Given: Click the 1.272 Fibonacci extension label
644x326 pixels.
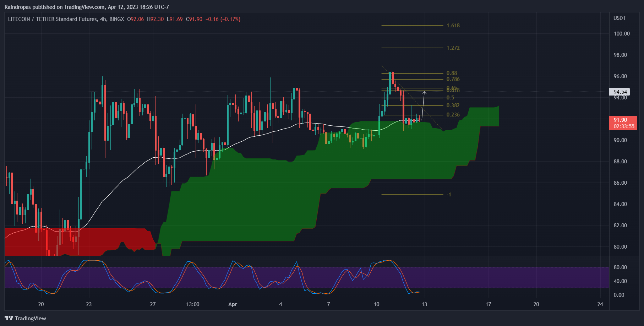Looking at the screenshot, I should coord(453,48).
